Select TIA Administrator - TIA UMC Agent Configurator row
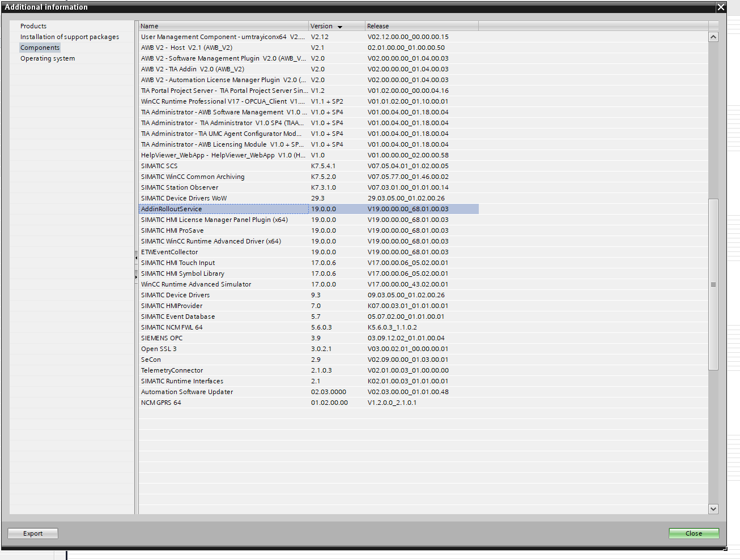Screen dimensions: 740x560 (x=309, y=134)
